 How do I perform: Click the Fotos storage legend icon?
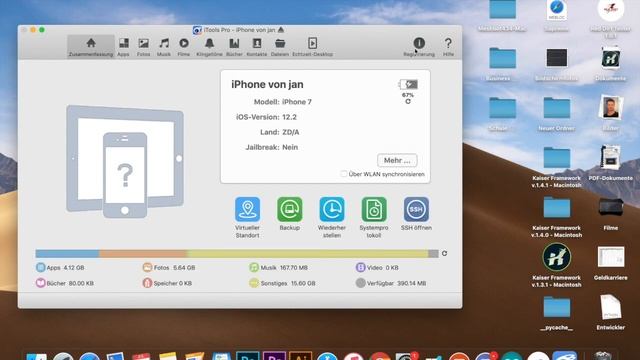point(147,267)
